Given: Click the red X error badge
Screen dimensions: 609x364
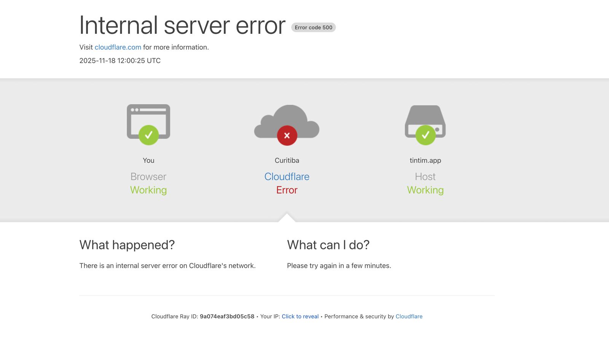Looking at the screenshot, I should (287, 135).
